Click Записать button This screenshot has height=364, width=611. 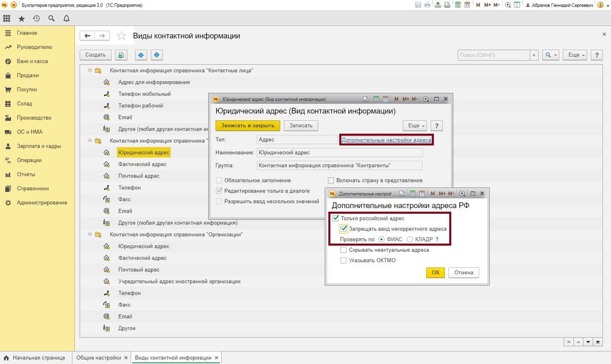point(301,126)
